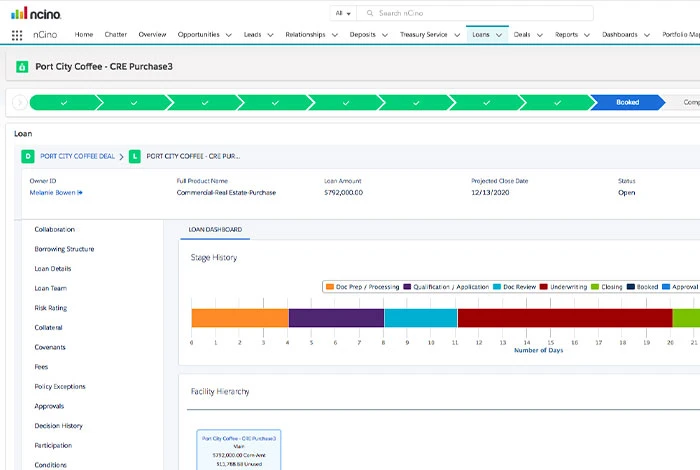Click the first completed stage checkmark

coord(64,102)
